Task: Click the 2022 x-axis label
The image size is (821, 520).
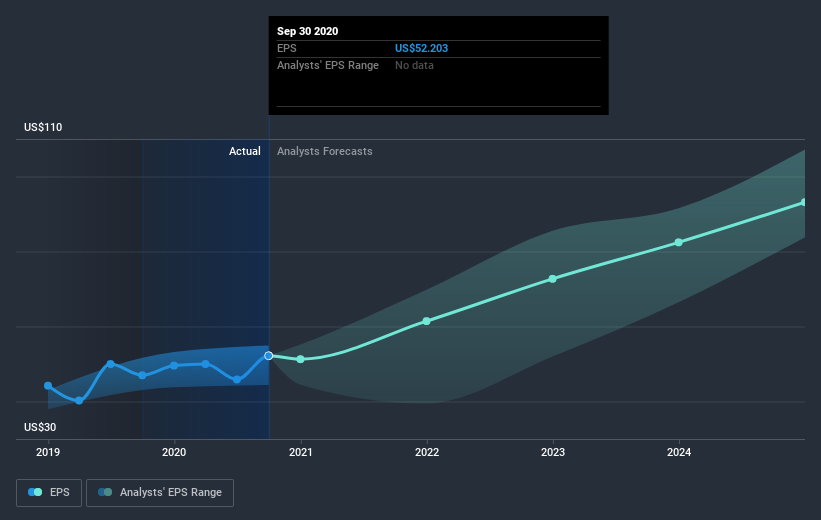Action: point(427,452)
